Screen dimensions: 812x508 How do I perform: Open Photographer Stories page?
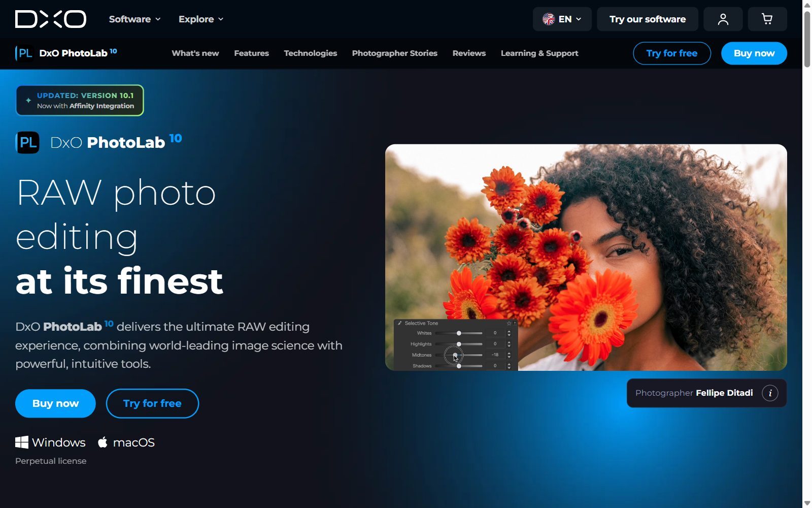[394, 53]
